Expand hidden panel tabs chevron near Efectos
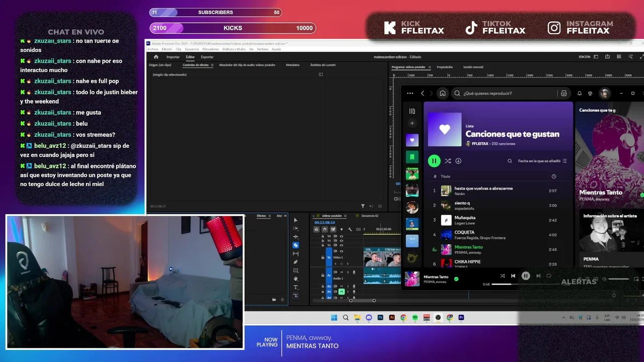The image size is (644, 362). (x=285, y=216)
